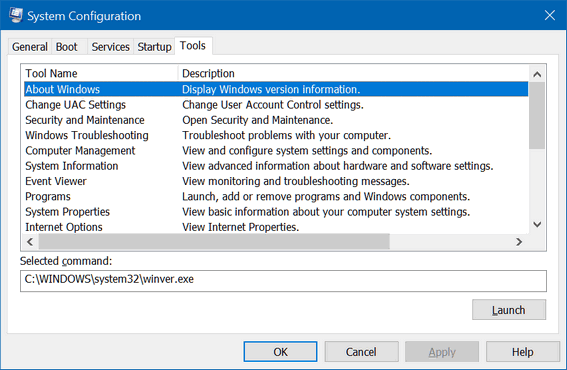Viewport: 567px width, 370px height.
Task: Click 'Open Security and Maintenance.' description
Action: [257, 120]
